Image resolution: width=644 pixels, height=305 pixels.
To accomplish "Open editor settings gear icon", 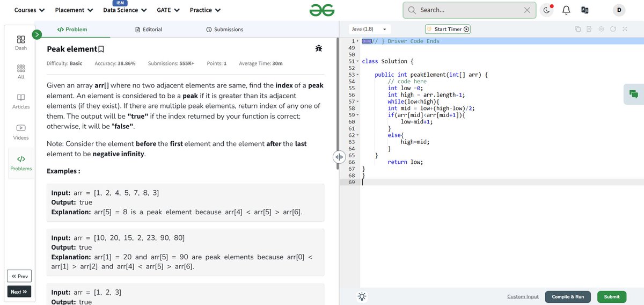I will pyautogui.click(x=601, y=29).
